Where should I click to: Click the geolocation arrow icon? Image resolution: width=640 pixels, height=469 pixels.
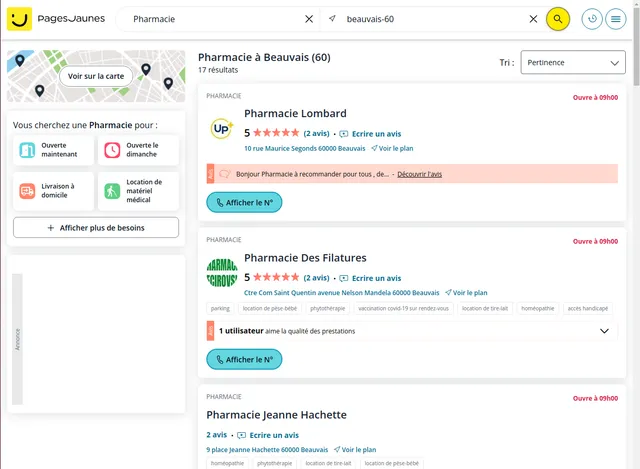point(332,19)
